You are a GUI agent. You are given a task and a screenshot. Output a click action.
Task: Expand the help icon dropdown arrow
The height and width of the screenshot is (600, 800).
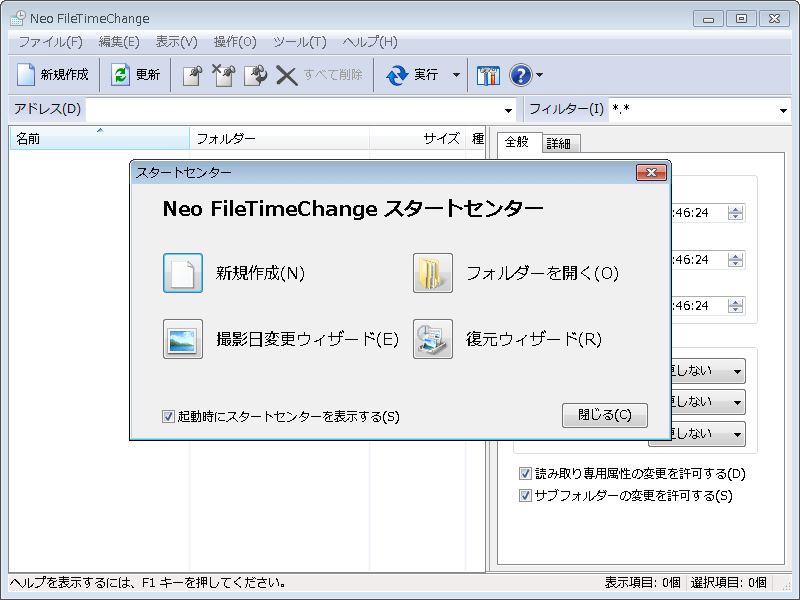539,75
